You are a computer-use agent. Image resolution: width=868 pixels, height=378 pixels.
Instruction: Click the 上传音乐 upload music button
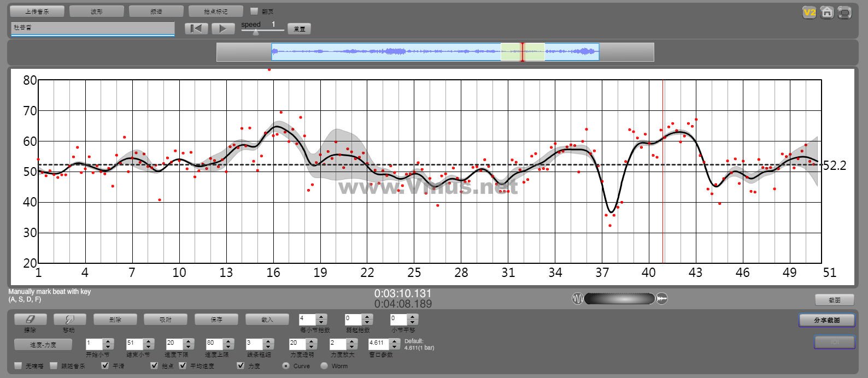coord(37,11)
